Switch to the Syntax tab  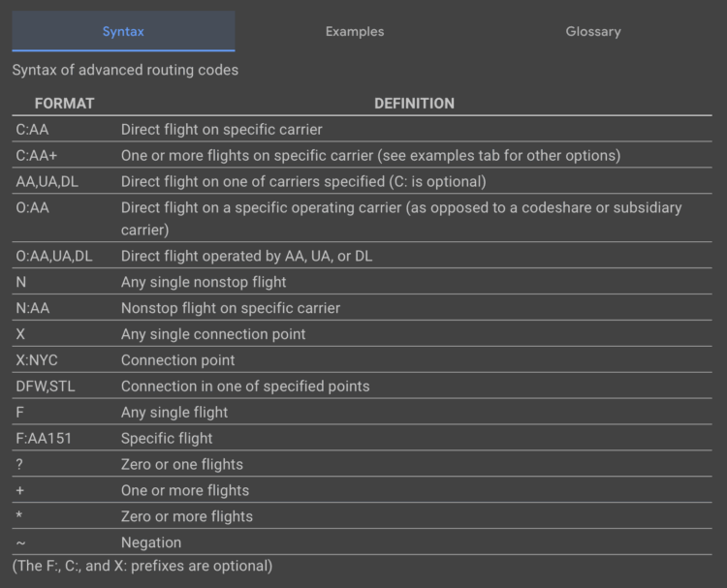tap(123, 32)
